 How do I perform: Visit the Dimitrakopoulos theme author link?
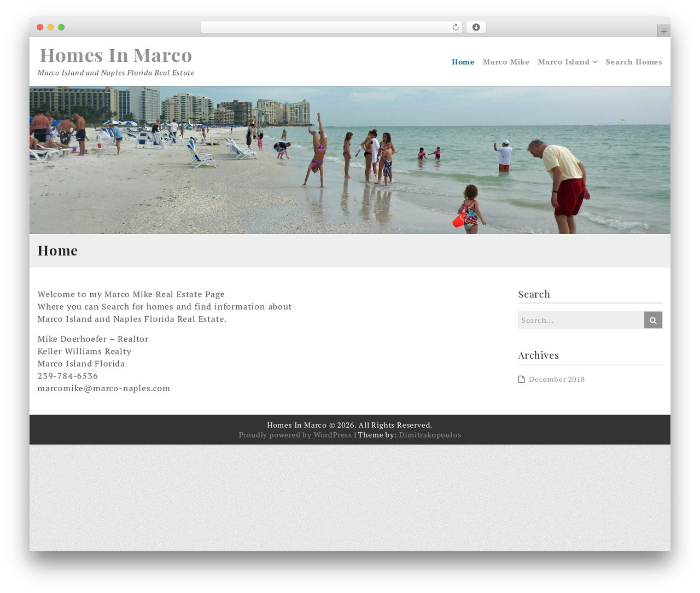click(430, 435)
